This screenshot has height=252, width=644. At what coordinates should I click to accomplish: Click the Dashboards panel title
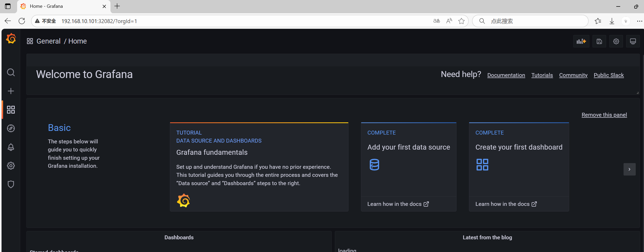pyautogui.click(x=179, y=237)
